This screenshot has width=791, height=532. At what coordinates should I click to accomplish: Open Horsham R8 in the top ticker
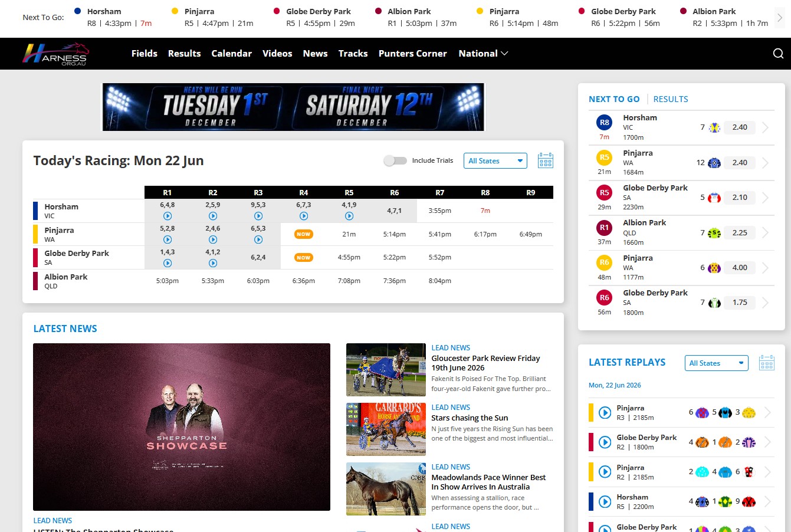coord(113,18)
